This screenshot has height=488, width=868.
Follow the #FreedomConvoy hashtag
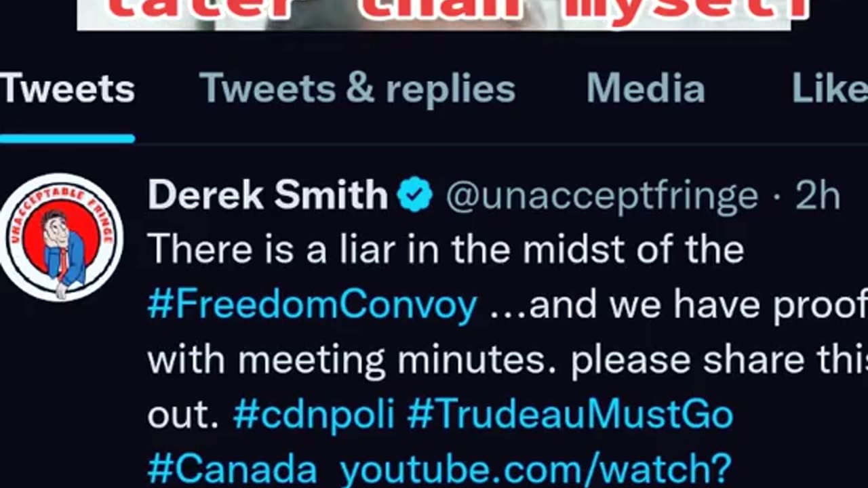click(x=313, y=306)
